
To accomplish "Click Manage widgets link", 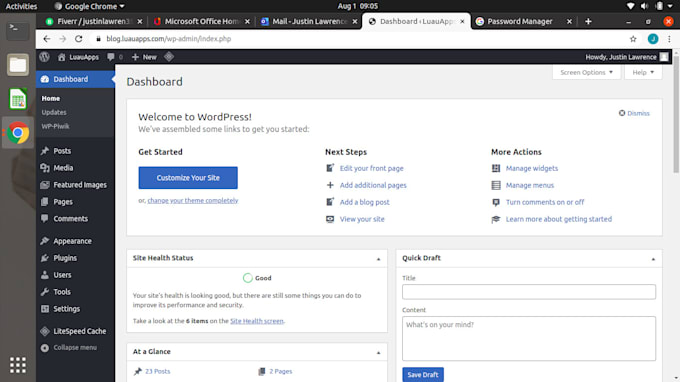I will pyautogui.click(x=532, y=168).
